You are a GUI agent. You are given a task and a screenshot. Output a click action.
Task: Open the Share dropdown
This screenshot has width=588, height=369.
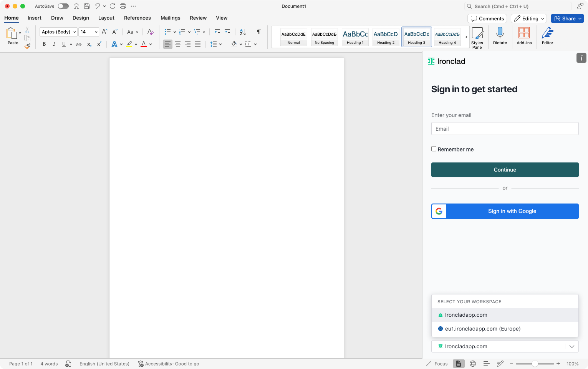pos(567,18)
